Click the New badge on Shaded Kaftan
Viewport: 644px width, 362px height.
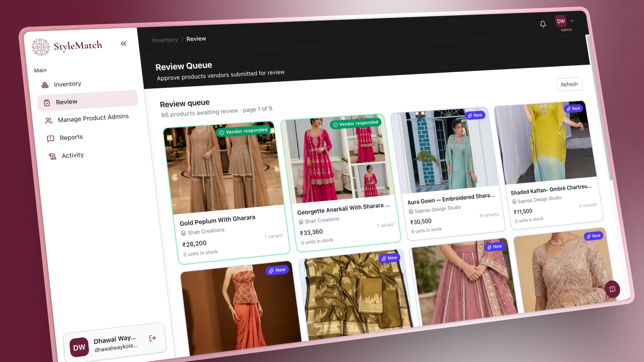coord(573,109)
